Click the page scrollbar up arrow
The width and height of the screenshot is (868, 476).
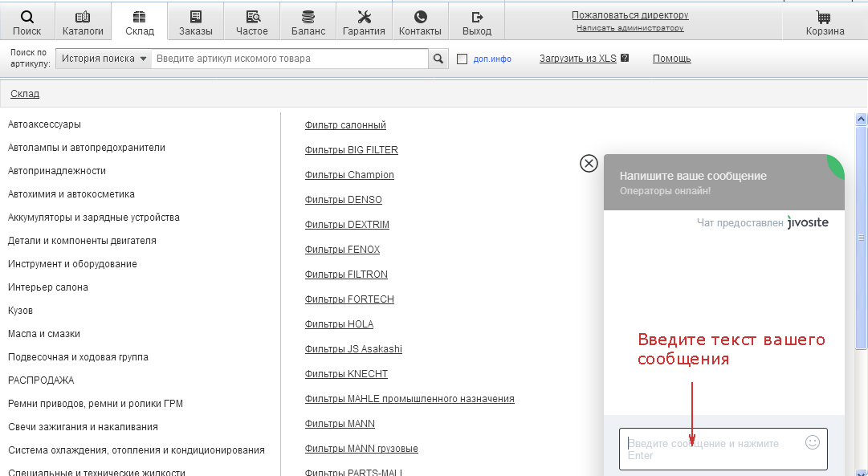(x=862, y=120)
